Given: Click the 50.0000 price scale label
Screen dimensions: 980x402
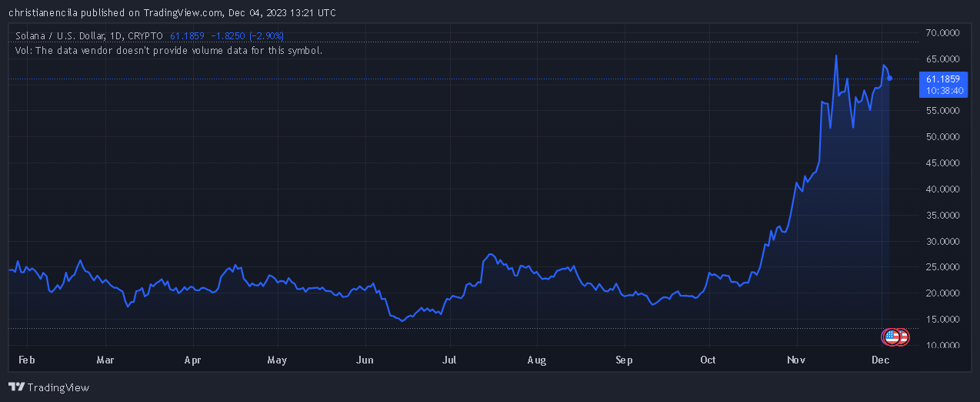Looking at the screenshot, I should (942, 137).
